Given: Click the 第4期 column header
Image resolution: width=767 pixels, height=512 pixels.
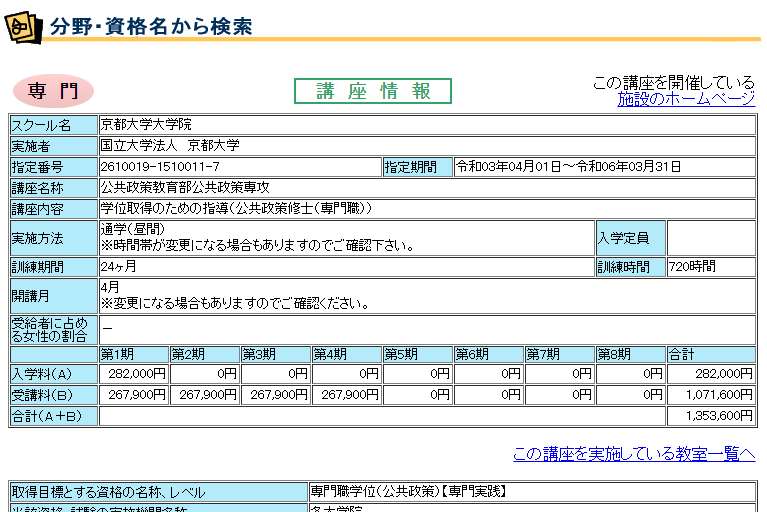Looking at the screenshot, I should click(347, 355).
